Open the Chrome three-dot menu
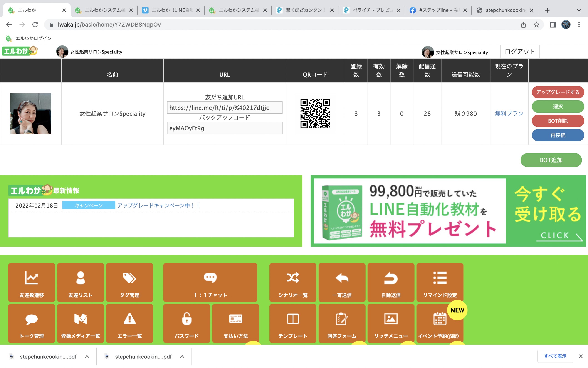Screen dimensions: 588x368 (579, 25)
